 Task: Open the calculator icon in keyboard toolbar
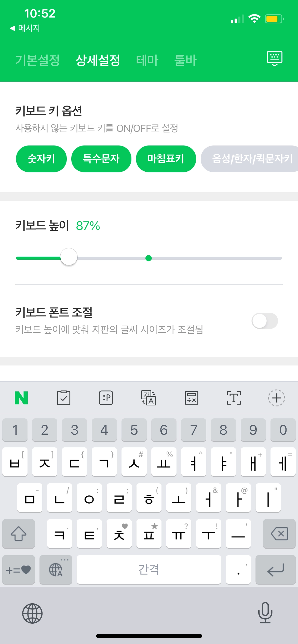tap(191, 398)
